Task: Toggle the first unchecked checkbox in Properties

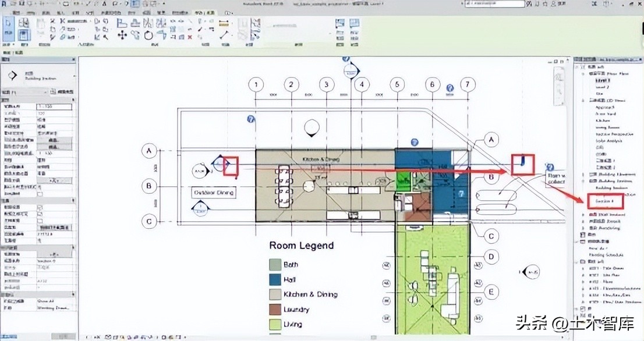Action: click(40, 193)
